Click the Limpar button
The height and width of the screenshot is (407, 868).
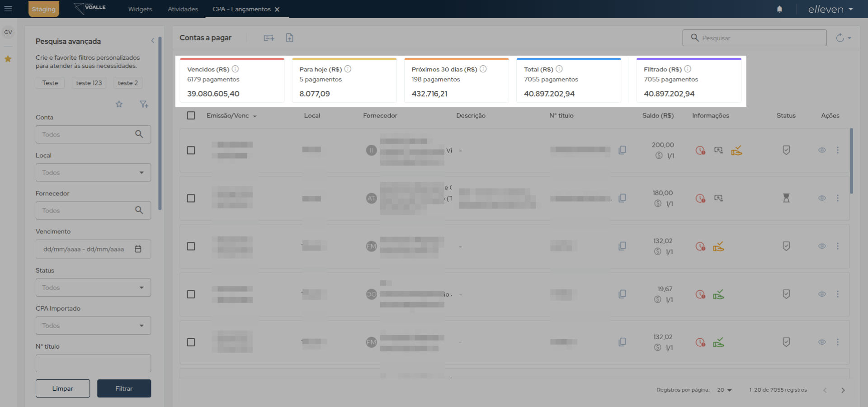click(63, 388)
